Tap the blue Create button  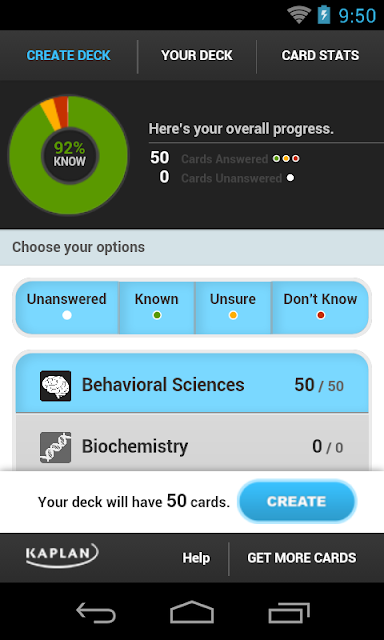pyautogui.click(x=297, y=502)
